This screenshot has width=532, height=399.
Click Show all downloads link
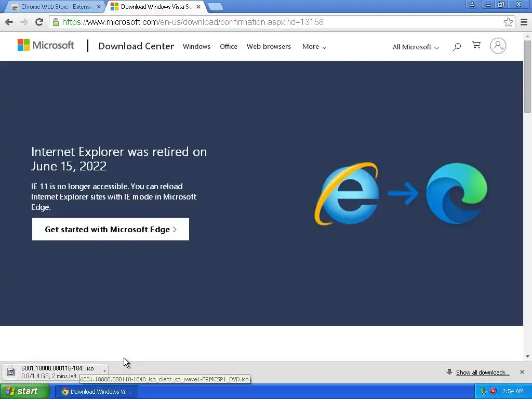(483, 372)
